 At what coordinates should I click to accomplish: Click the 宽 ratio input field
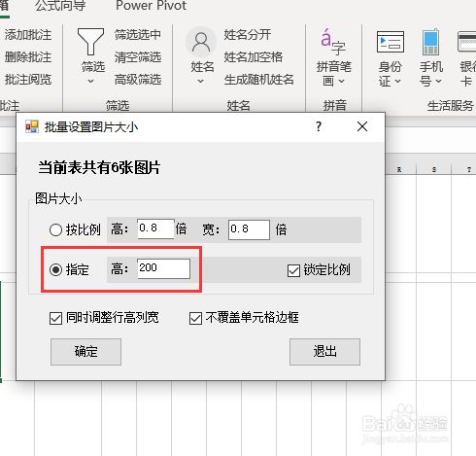249,229
